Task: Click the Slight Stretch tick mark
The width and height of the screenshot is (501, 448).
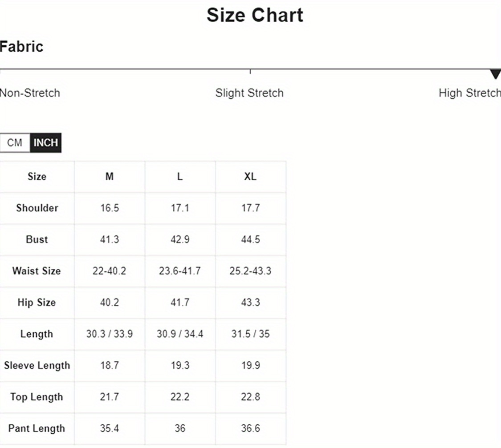Action: [250, 72]
